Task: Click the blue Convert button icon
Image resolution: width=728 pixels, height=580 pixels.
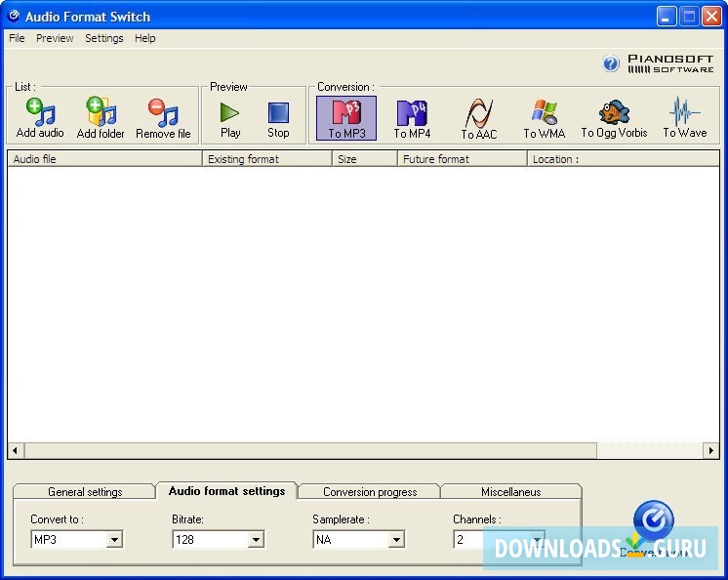Action: pyautogui.click(x=653, y=519)
